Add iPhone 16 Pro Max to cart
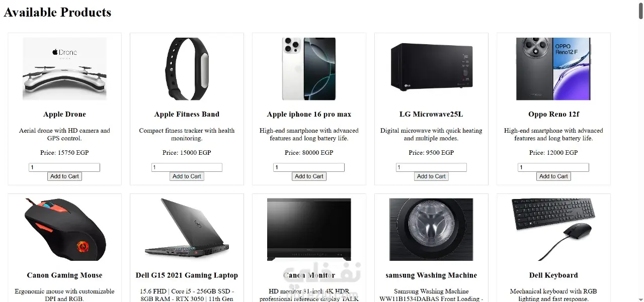The width and height of the screenshot is (644, 302). click(309, 176)
